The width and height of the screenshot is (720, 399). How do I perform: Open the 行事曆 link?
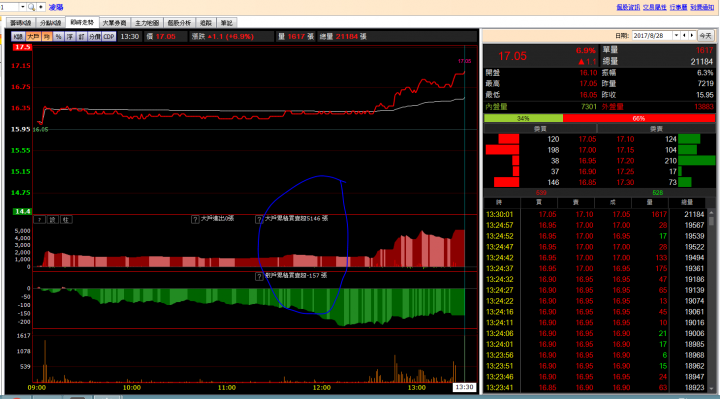click(x=678, y=7)
